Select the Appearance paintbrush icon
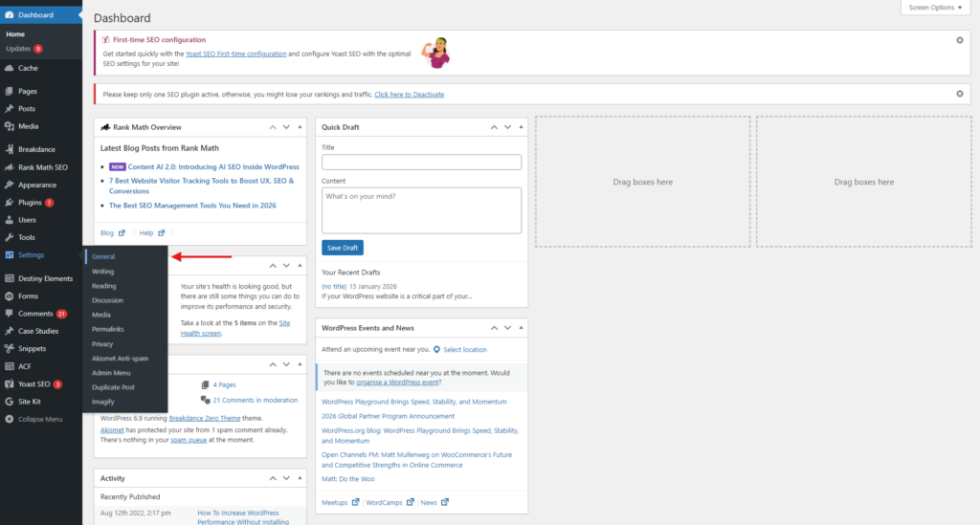980x525 pixels. click(x=9, y=186)
